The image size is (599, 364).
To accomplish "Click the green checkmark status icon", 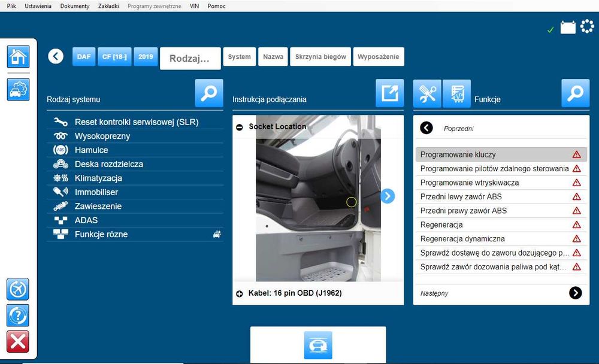I will click(x=550, y=30).
